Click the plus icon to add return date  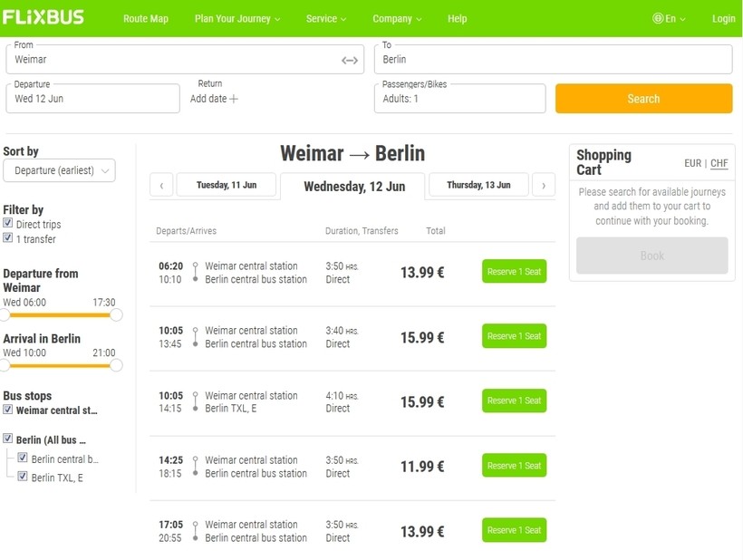[x=234, y=99]
